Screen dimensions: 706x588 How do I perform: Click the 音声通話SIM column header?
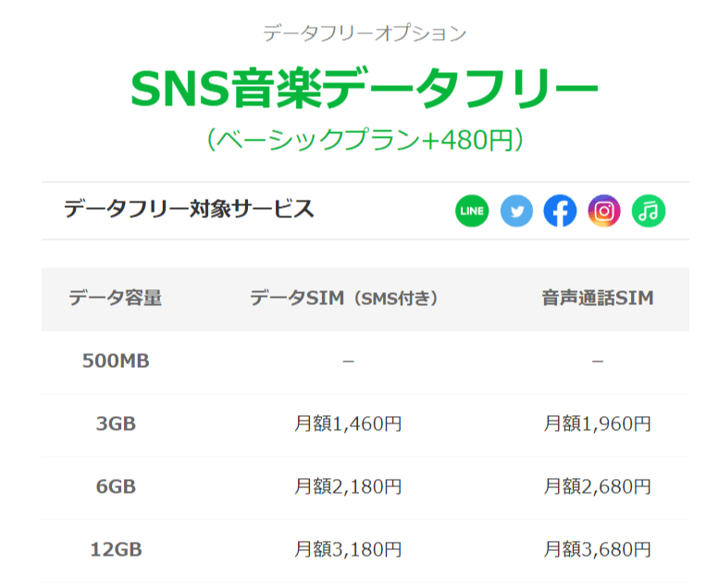tap(598, 299)
